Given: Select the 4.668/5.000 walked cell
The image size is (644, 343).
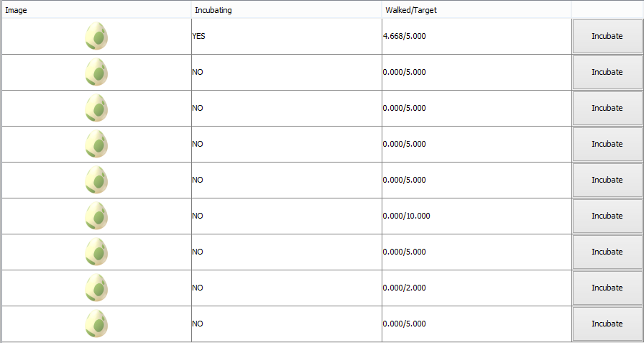Looking at the screenshot, I should point(477,36).
